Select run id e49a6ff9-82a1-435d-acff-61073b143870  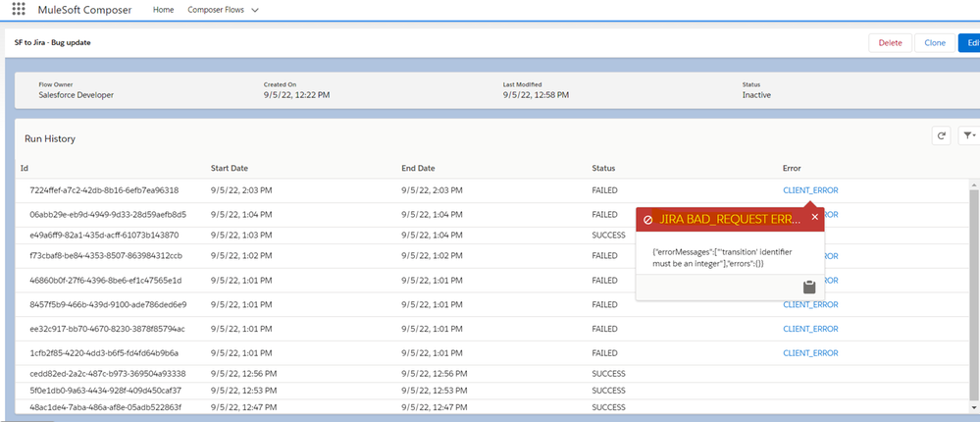[104, 236]
